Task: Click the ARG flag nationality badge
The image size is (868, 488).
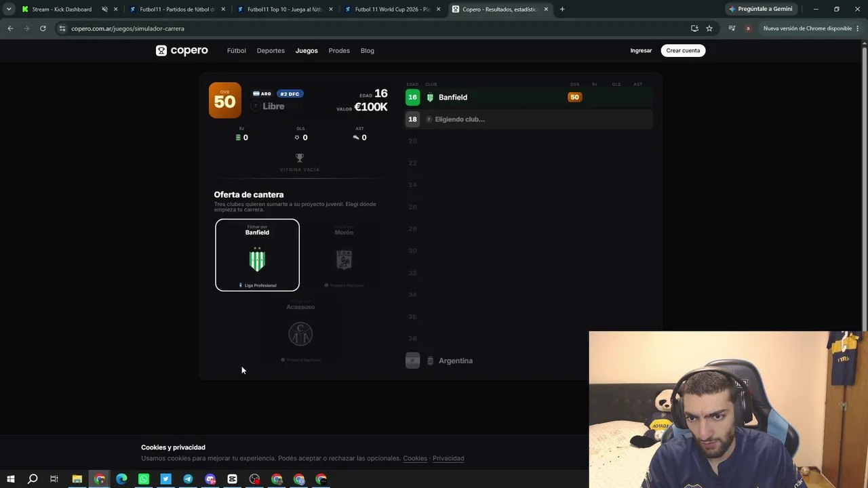Action: point(262,94)
